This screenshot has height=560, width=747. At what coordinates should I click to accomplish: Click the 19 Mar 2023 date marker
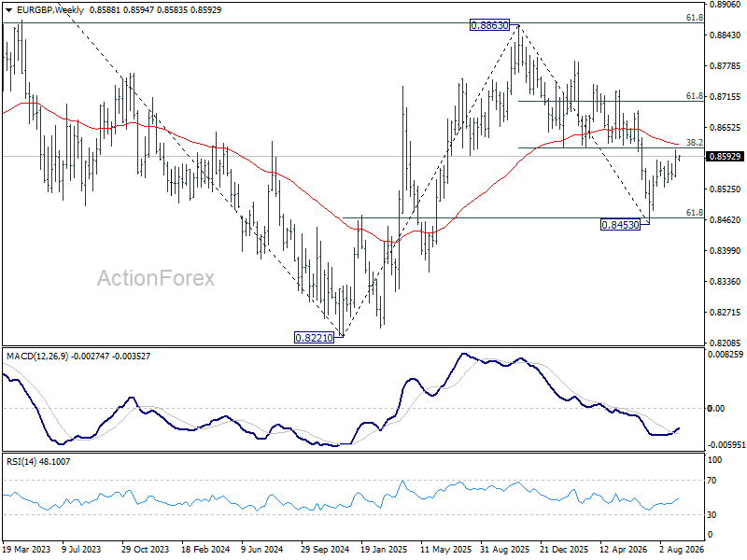26,550
